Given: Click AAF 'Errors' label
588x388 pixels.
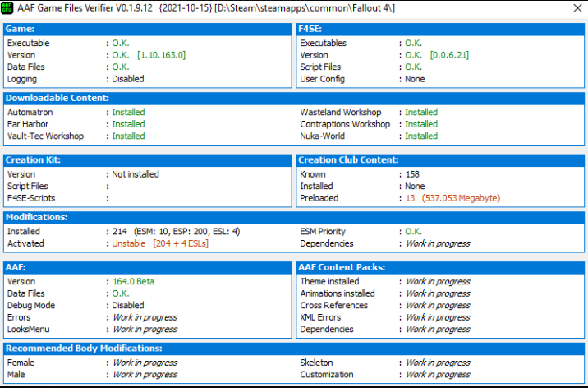Looking at the screenshot, I should tap(19, 317).
